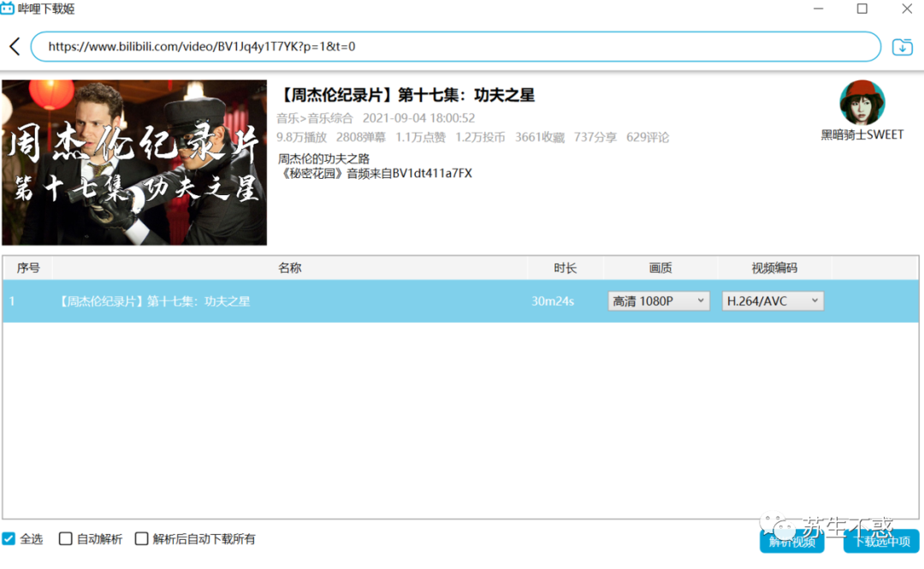Click the description line 周杰伦的功夫之路

point(323,158)
